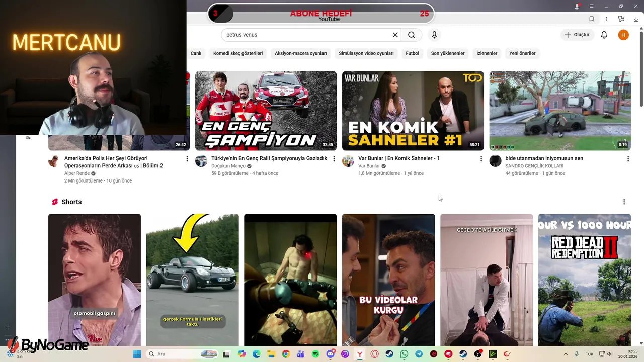
Task: Open the options menu for 'bide utanmadan iniyomusun sen'
Action: [x=628, y=159]
